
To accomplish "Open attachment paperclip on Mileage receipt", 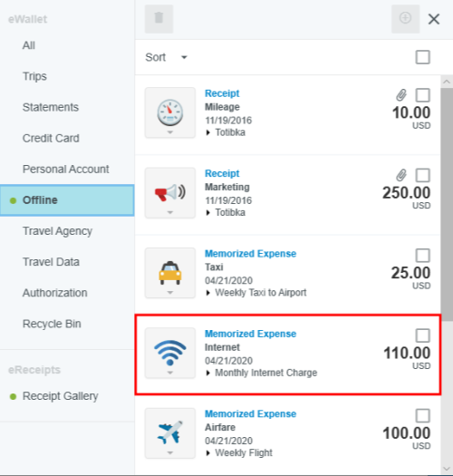I will point(401,95).
